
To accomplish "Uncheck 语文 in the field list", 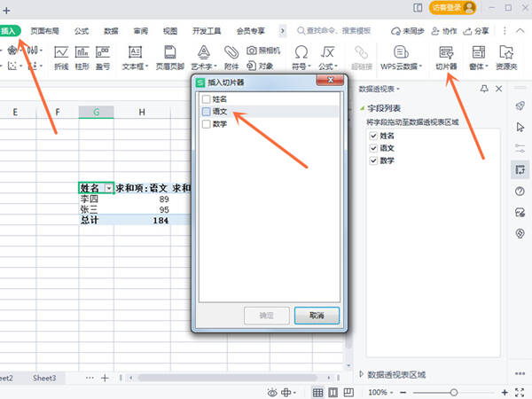I will (x=373, y=148).
